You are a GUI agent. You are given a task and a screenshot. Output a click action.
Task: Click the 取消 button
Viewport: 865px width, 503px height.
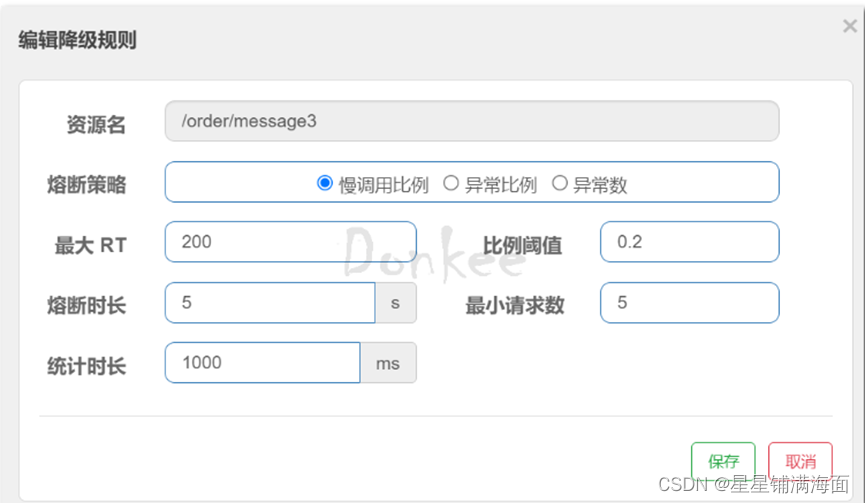click(800, 461)
